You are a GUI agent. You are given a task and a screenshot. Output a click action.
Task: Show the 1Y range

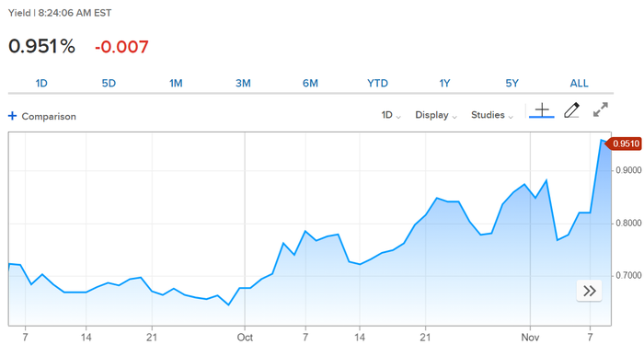tap(444, 84)
